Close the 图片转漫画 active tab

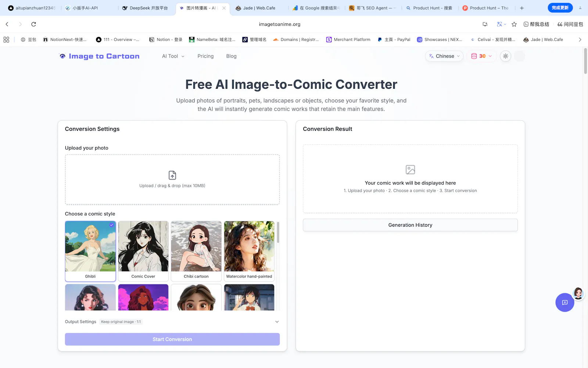pos(224,8)
